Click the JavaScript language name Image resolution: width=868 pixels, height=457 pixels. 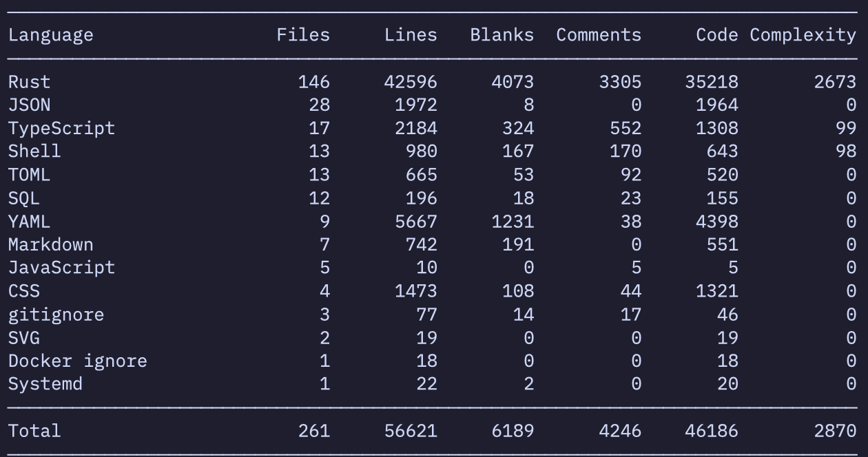[x=61, y=268]
